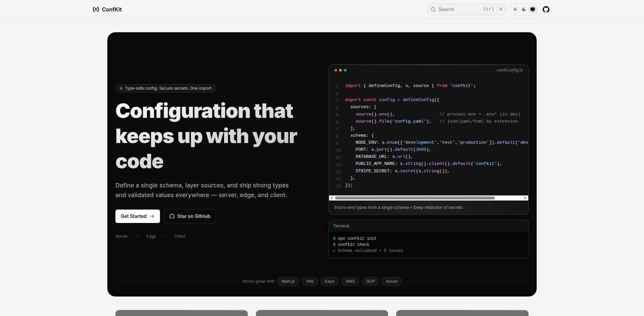644x316 pixels.
Task: Click the arrow icon in Get Started
Action: (152, 216)
